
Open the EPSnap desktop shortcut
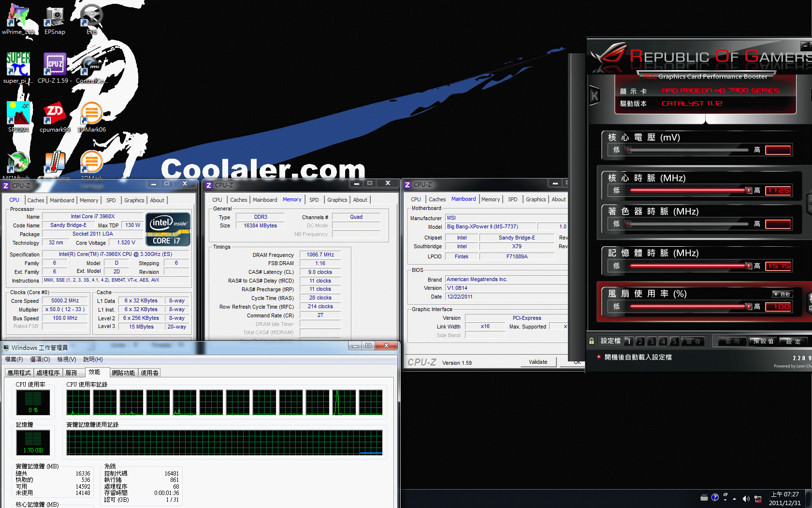[x=55, y=19]
